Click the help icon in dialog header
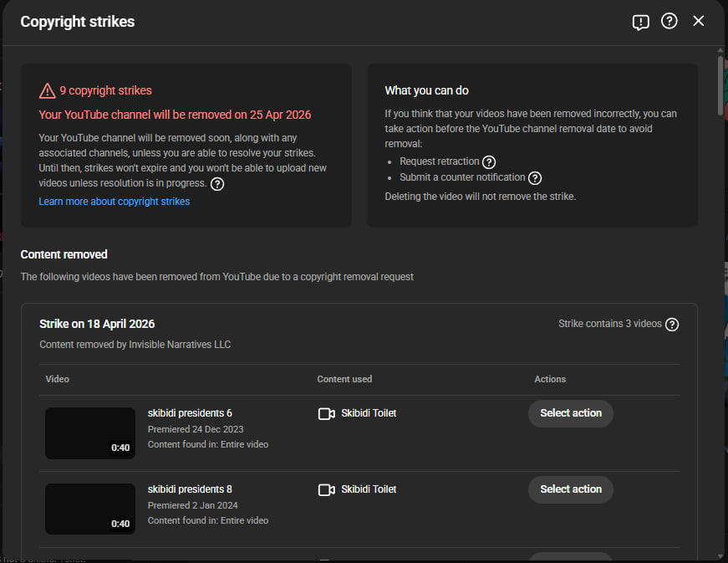The width and height of the screenshot is (728, 563). point(669,21)
